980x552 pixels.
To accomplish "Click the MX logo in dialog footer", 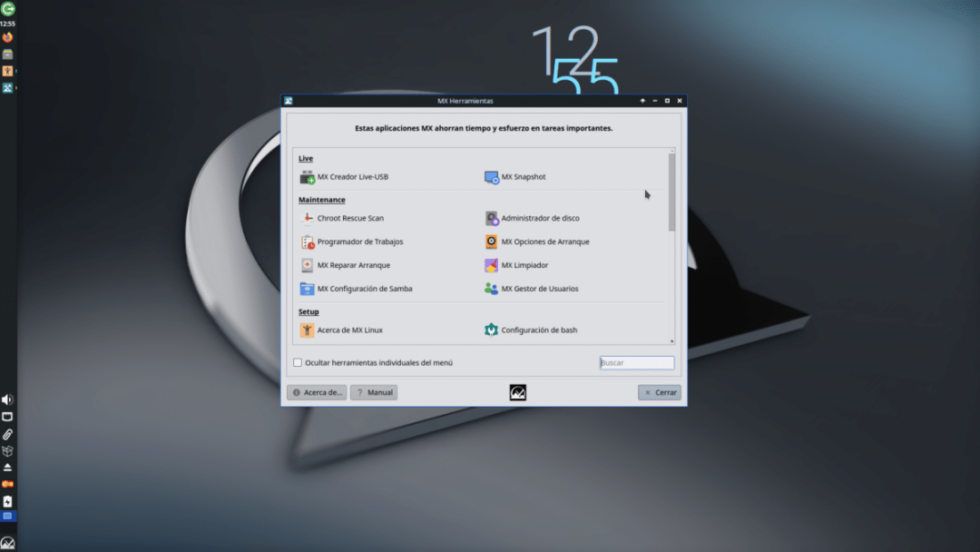I will (x=517, y=392).
